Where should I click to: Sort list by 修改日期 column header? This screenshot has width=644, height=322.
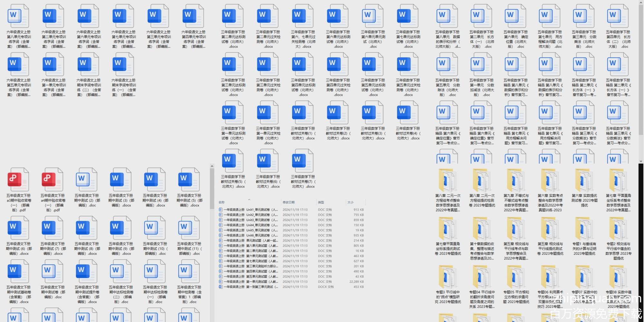[x=289, y=202]
